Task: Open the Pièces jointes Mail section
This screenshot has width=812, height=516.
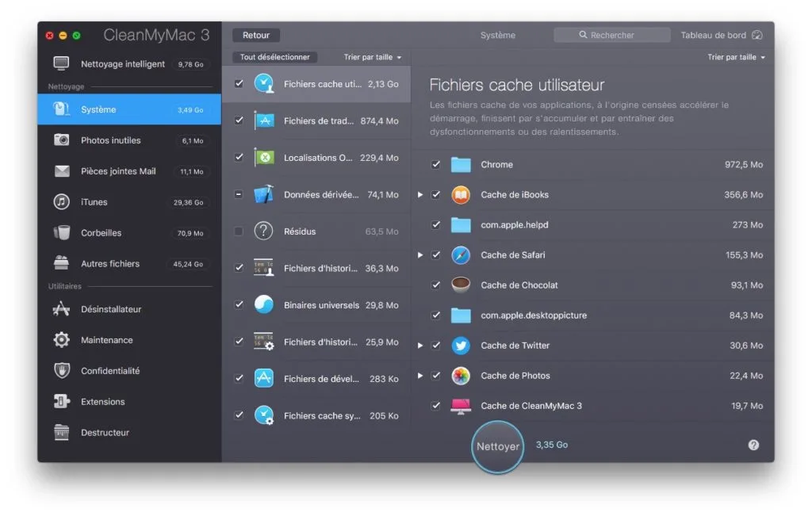Action: click(x=129, y=170)
